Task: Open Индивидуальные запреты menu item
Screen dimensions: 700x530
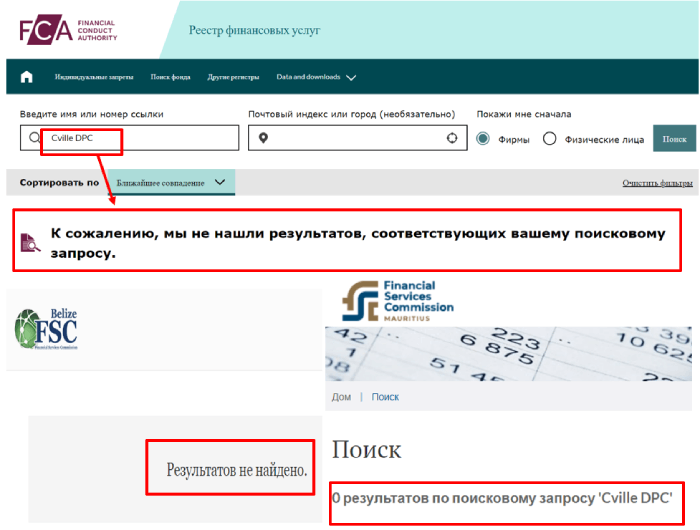Action: (94, 77)
